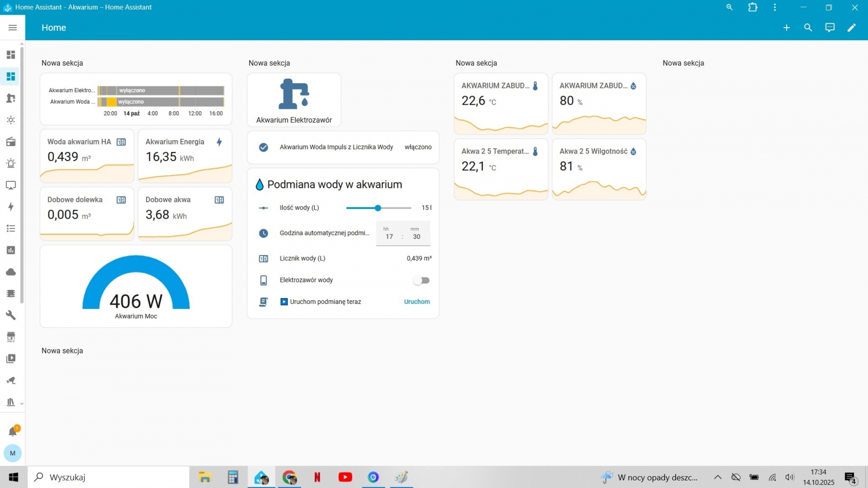This screenshot has width=868, height=488.
Task: Expand the hidden system tray icons chevron
Action: point(718,477)
